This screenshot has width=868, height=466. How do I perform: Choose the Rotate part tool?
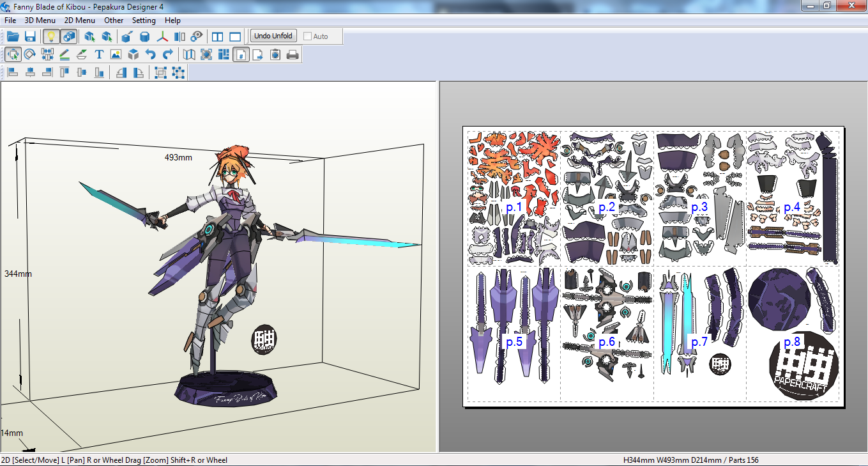[x=29, y=54]
